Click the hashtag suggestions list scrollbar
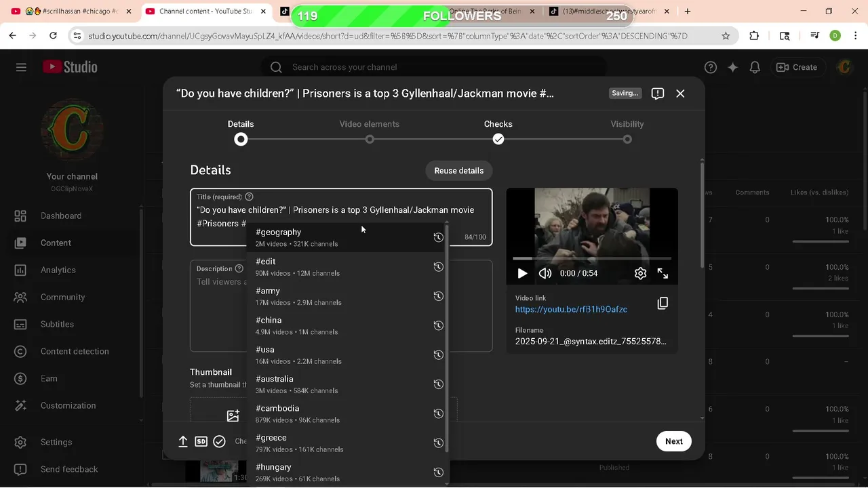 [x=447, y=339]
